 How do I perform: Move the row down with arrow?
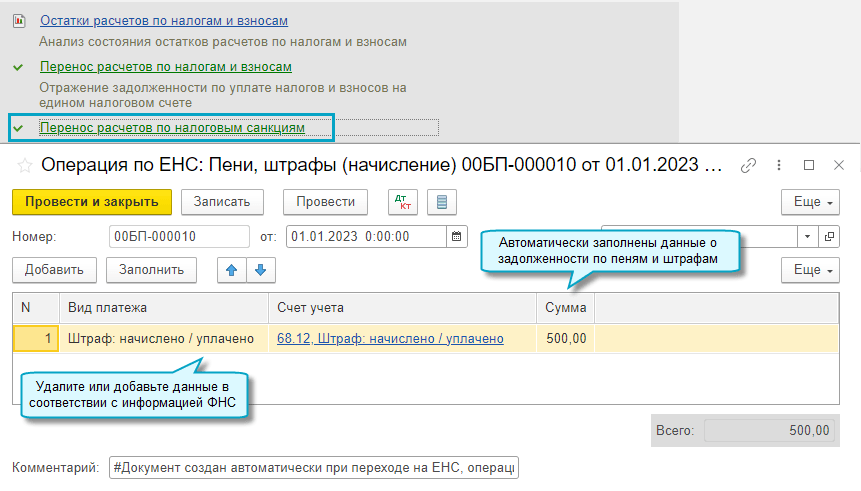tap(259, 270)
